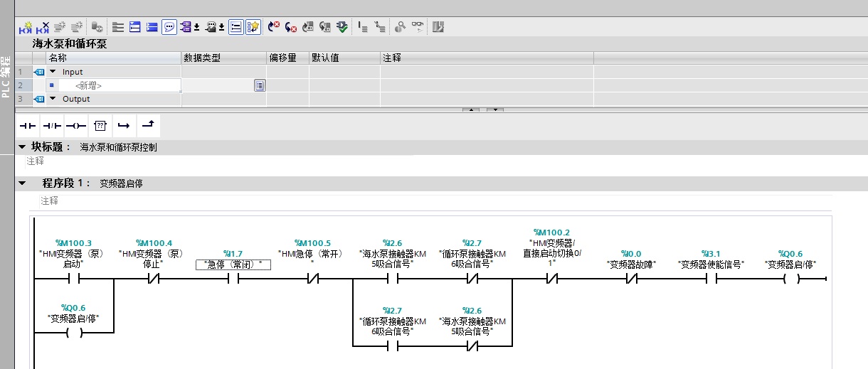Open the PLC 编程 side tab

(6, 75)
